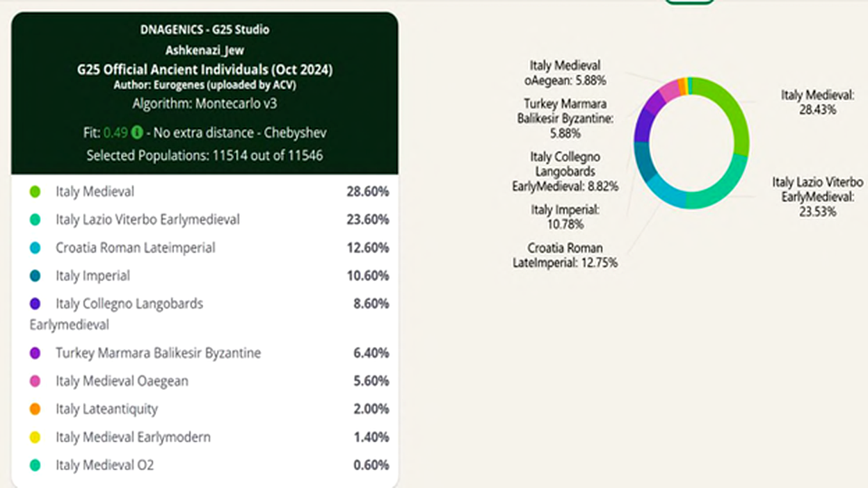
Task: Click the Italy Imperial teal color dot
Action: click(x=35, y=276)
